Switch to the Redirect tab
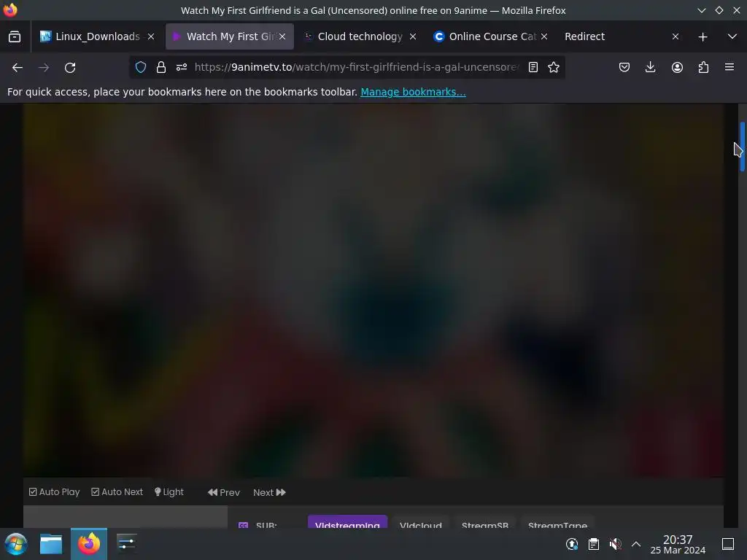 click(584, 36)
